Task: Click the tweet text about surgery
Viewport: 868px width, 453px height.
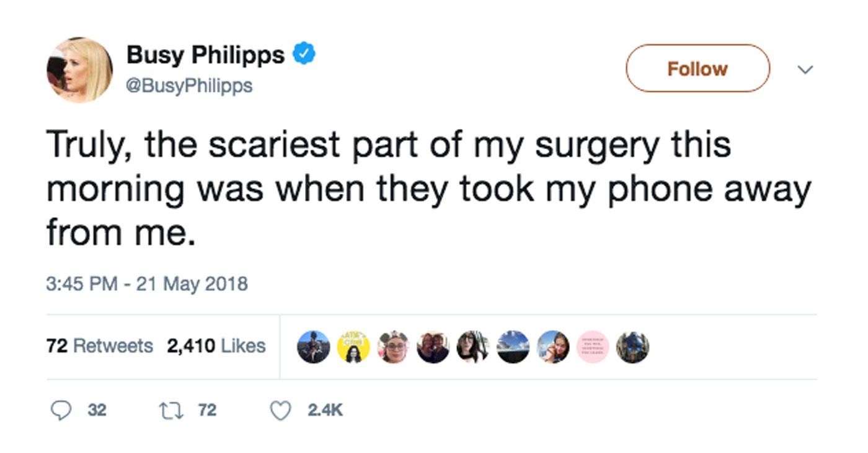Action: tap(428, 189)
